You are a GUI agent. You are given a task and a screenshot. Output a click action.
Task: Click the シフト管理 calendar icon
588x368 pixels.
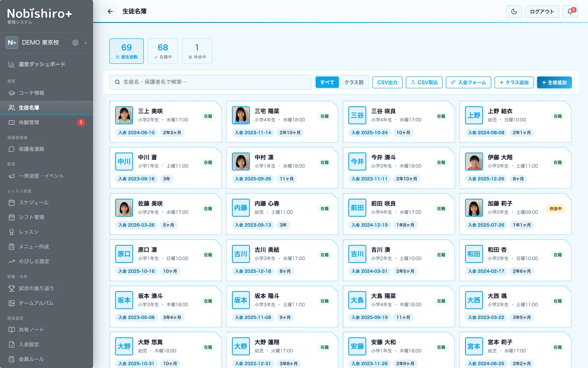pyautogui.click(x=12, y=217)
